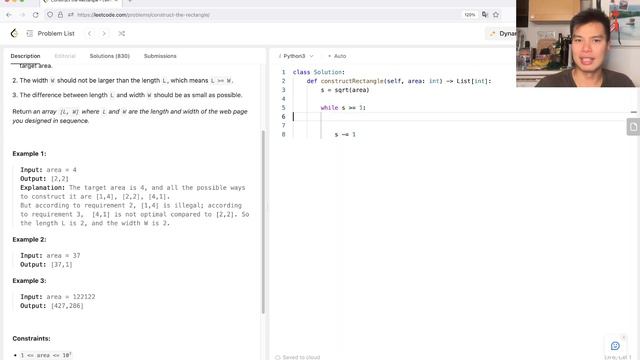Viewport: 640px width, 360px height.
Task: Click the 'Ln 6, Col 1' cursor position status
Action: click(618, 357)
